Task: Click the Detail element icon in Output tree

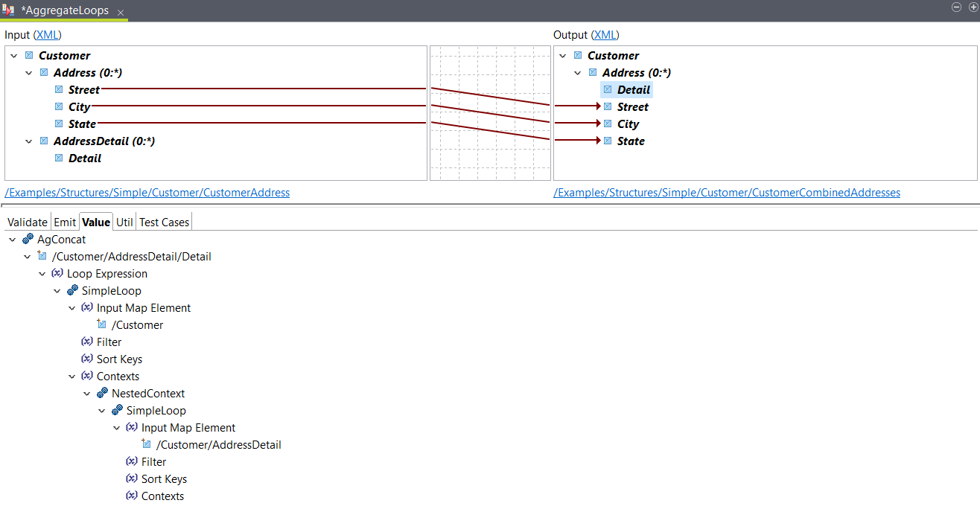Action: (x=608, y=90)
